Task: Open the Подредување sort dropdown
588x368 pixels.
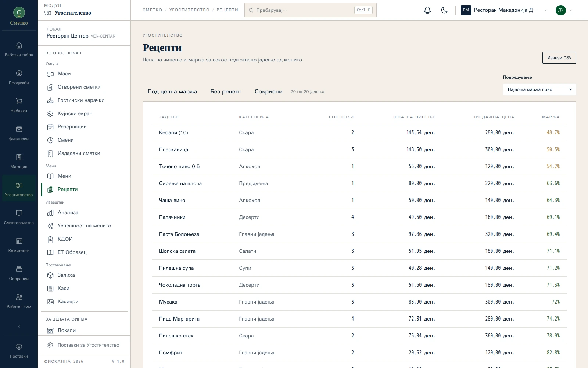Action: coord(539,89)
